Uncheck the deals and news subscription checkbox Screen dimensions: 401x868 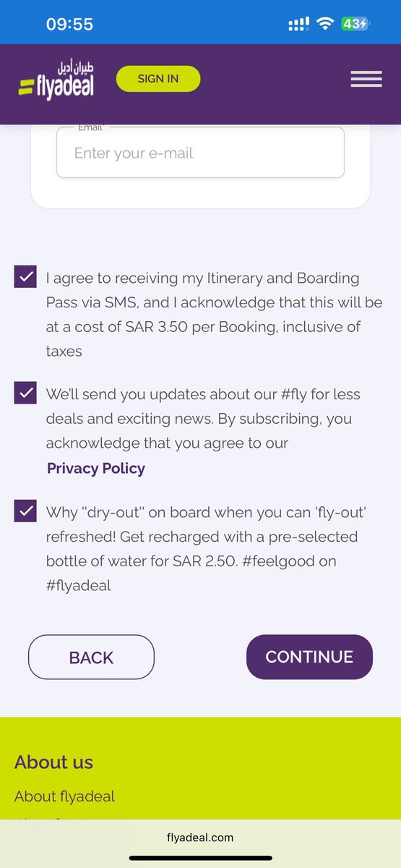(x=25, y=393)
